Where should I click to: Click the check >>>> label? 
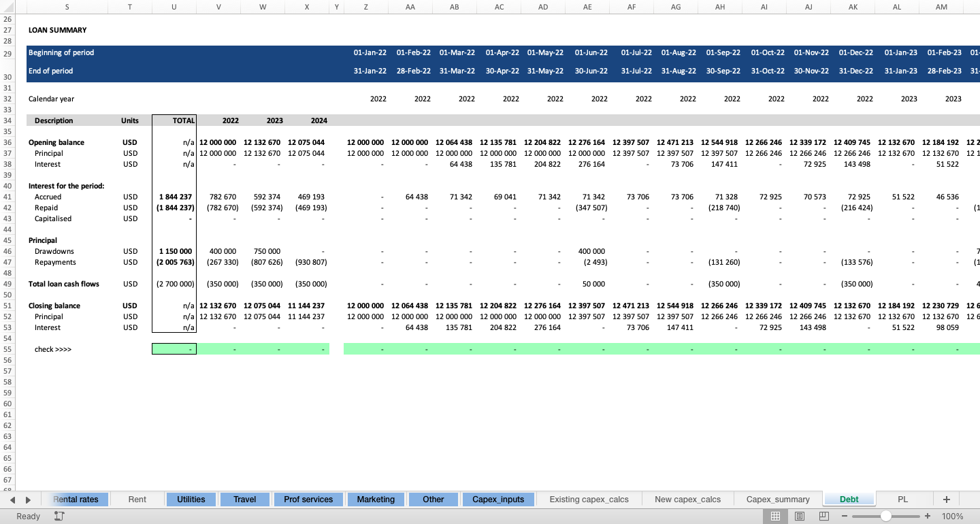53,349
